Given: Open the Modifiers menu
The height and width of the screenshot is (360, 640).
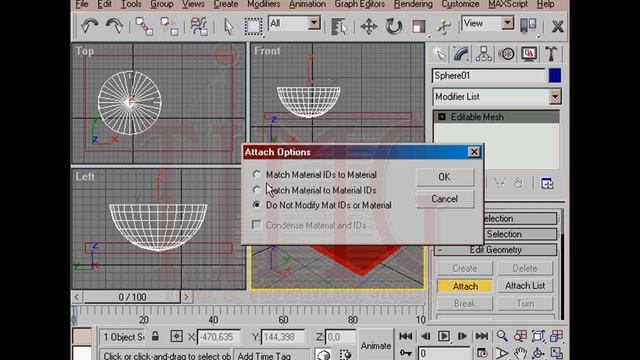Looking at the screenshot, I should click(x=263, y=4).
